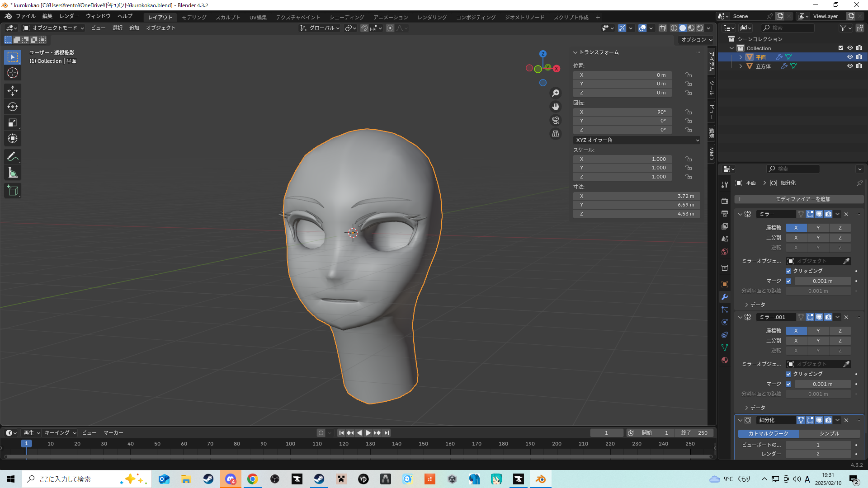Click frame 100 on timeline
The image size is (868, 488).
click(290, 444)
